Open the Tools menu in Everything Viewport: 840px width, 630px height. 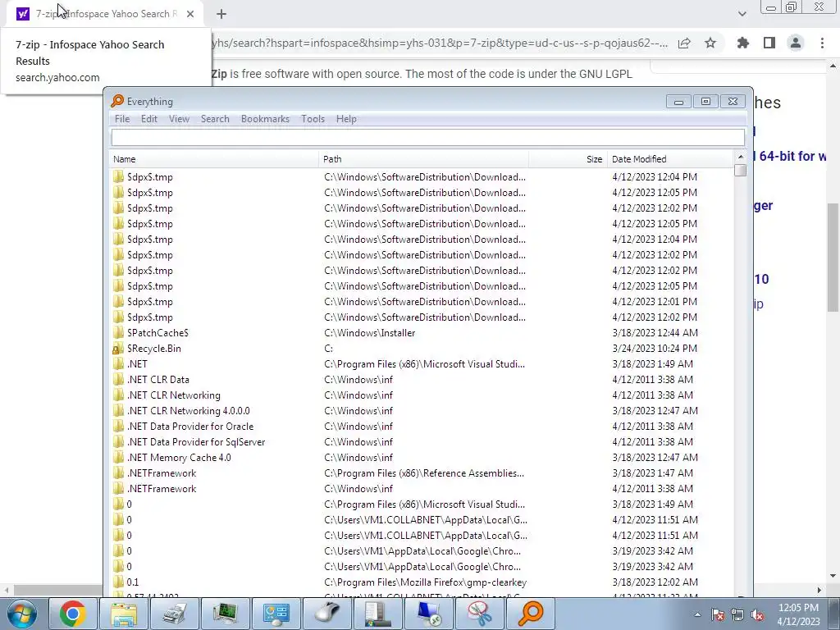313,119
